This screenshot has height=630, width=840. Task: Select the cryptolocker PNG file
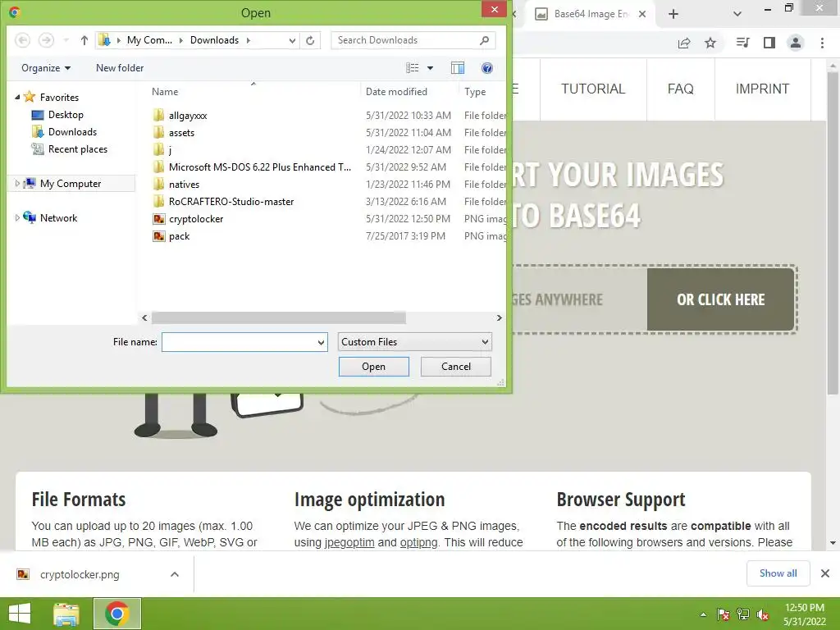tap(196, 218)
